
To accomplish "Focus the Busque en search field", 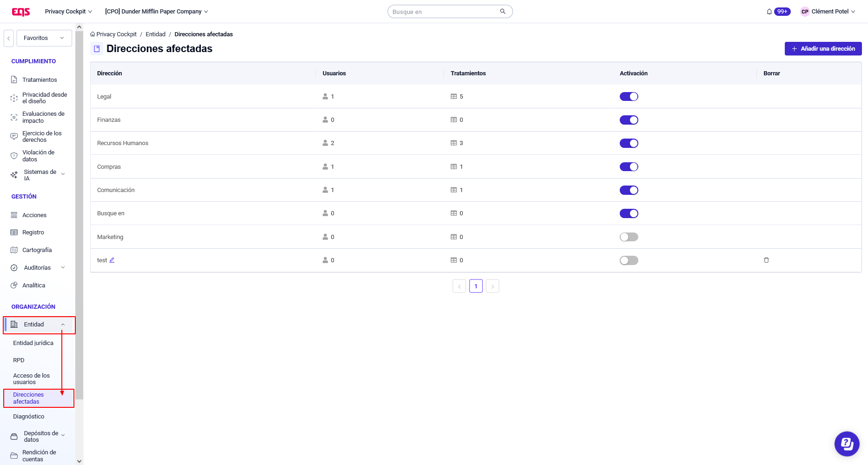I will pyautogui.click(x=445, y=12).
